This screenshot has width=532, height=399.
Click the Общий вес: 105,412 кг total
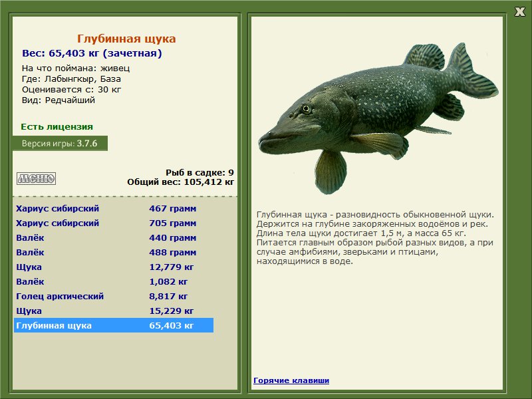coord(180,182)
